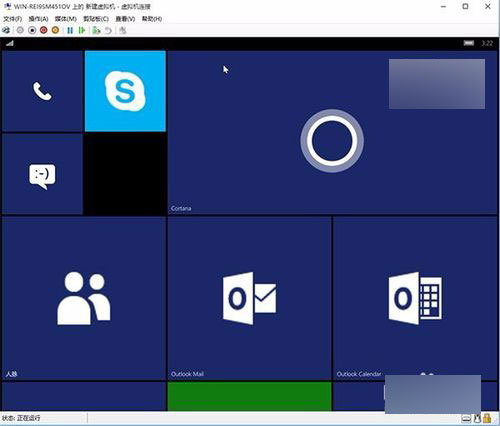The width and height of the screenshot is (500, 426).
Task: Tap the battery icon in the phone status bar
Action: 469,43
